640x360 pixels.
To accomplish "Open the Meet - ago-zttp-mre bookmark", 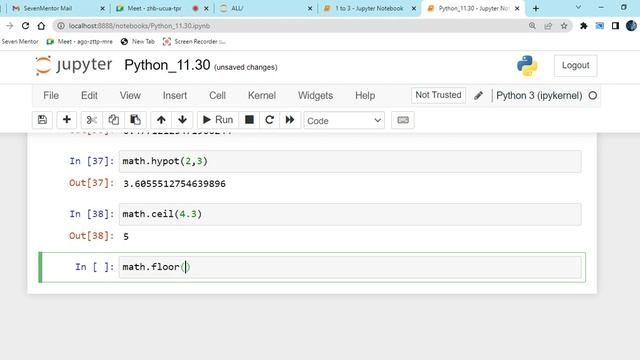I will (x=80, y=42).
